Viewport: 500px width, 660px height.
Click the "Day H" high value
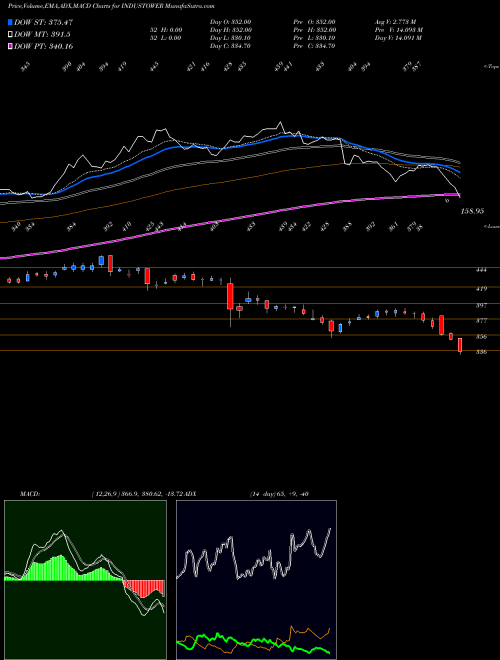tap(231, 30)
